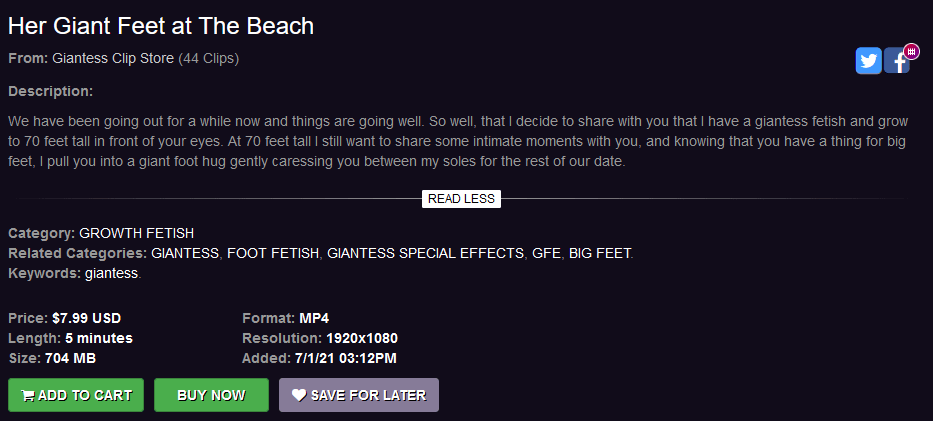Screen dimensions: 933x421
Task: Open the Growth Fetish category
Action: pyautogui.click(x=136, y=233)
